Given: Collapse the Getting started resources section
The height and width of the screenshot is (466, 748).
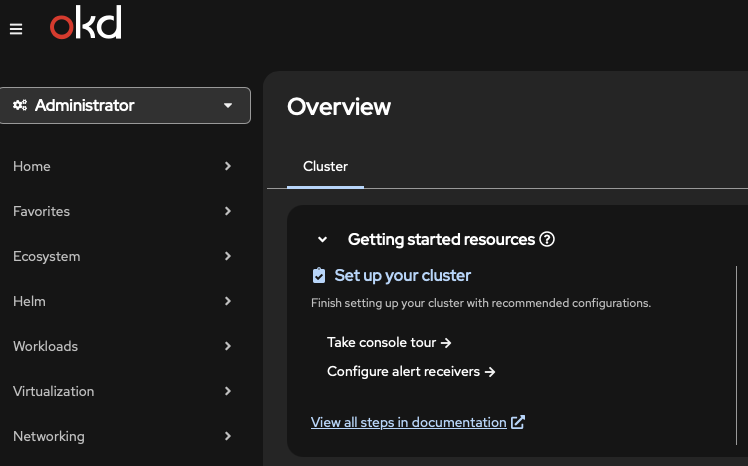Looking at the screenshot, I should (322, 240).
